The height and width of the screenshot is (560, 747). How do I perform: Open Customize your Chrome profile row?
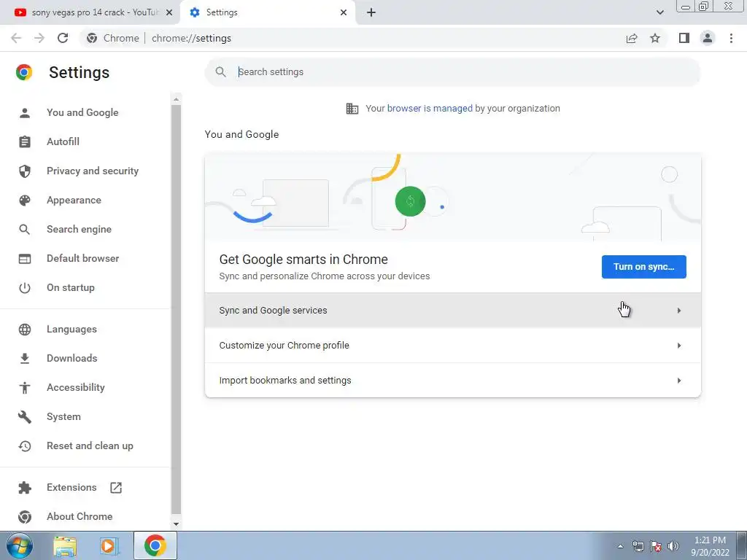pyautogui.click(x=452, y=345)
